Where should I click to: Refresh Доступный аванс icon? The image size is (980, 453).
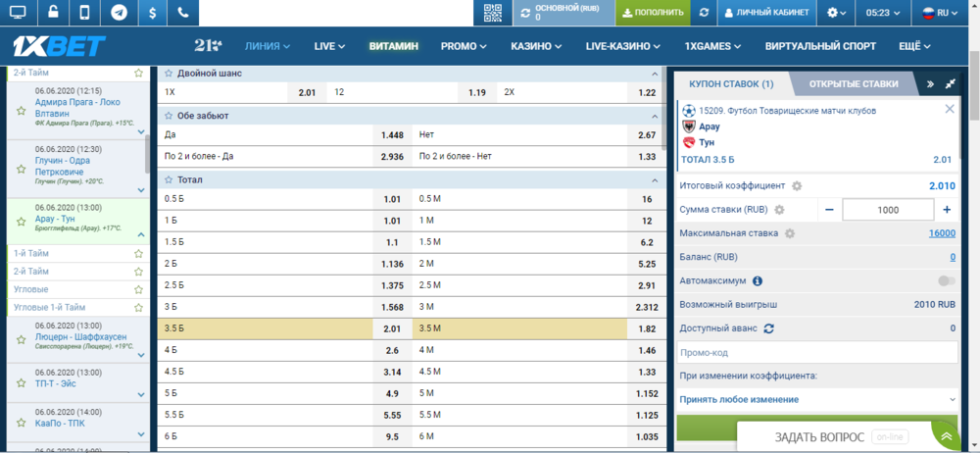click(768, 327)
